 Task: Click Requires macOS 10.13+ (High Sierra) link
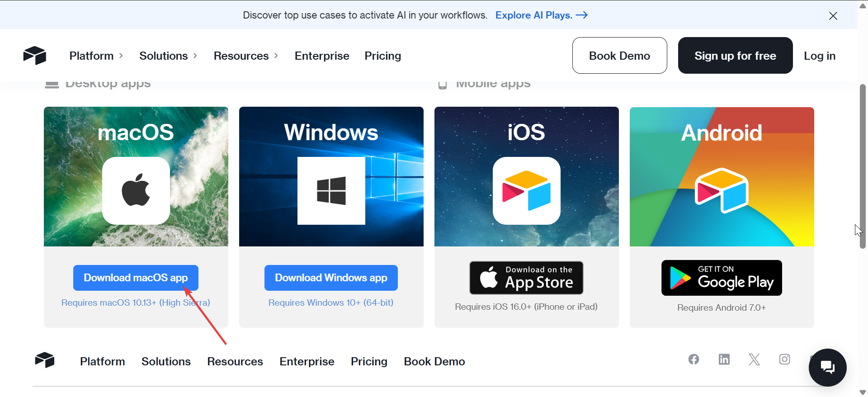136,302
